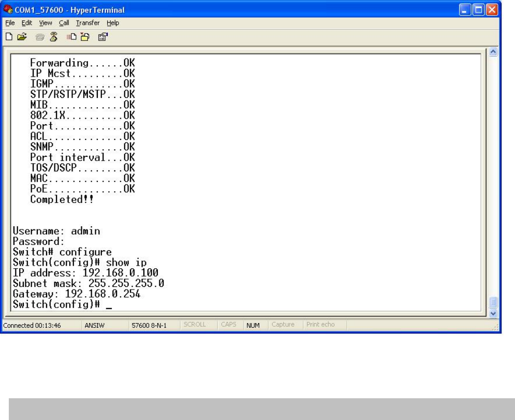The height and width of the screenshot is (420, 515).
Task: Click the Connected 00:13:46 status text
Action: (32, 325)
